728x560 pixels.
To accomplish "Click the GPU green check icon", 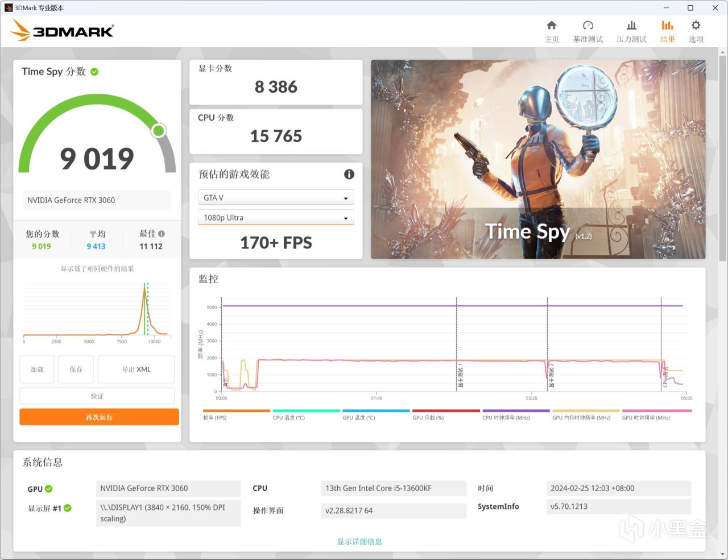I will [x=49, y=489].
